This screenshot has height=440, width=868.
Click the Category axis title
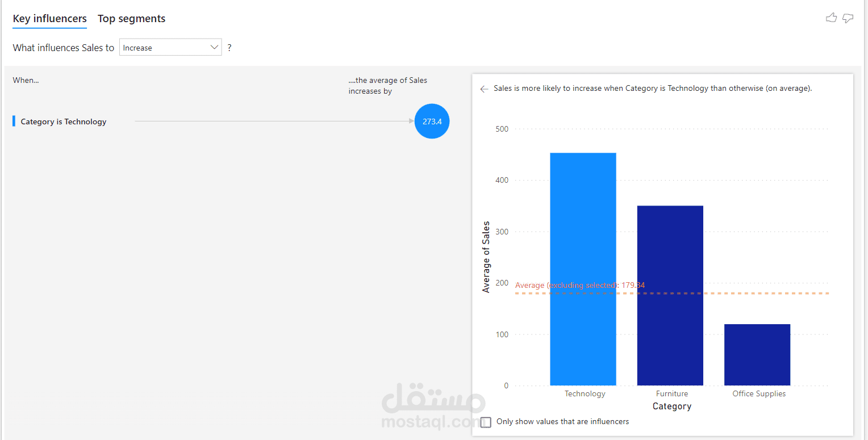click(x=672, y=407)
